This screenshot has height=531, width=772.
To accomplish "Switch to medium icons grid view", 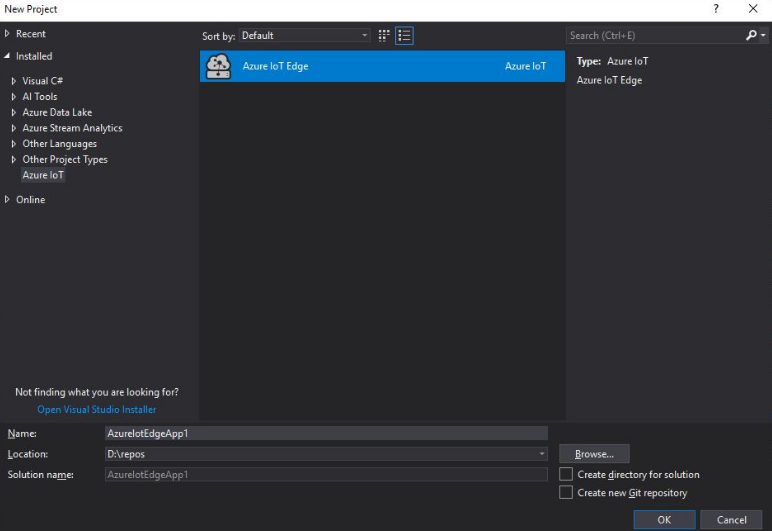I will coord(384,35).
